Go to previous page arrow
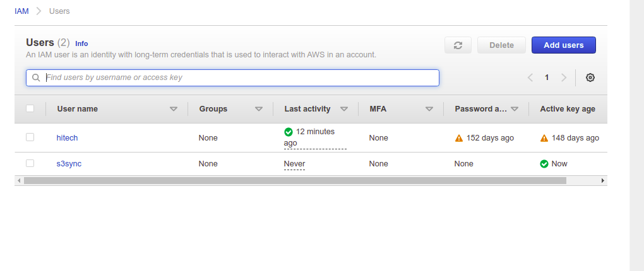 pos(530,78)
